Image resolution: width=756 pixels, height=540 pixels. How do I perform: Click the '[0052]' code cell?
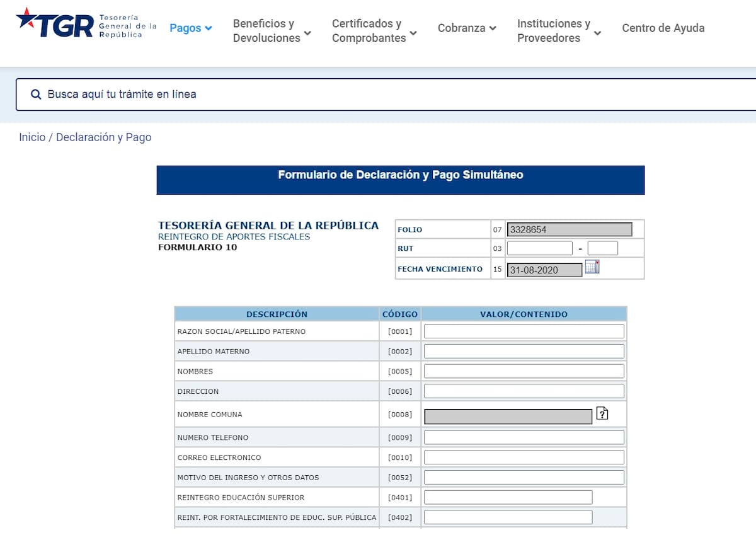point(400,478)
